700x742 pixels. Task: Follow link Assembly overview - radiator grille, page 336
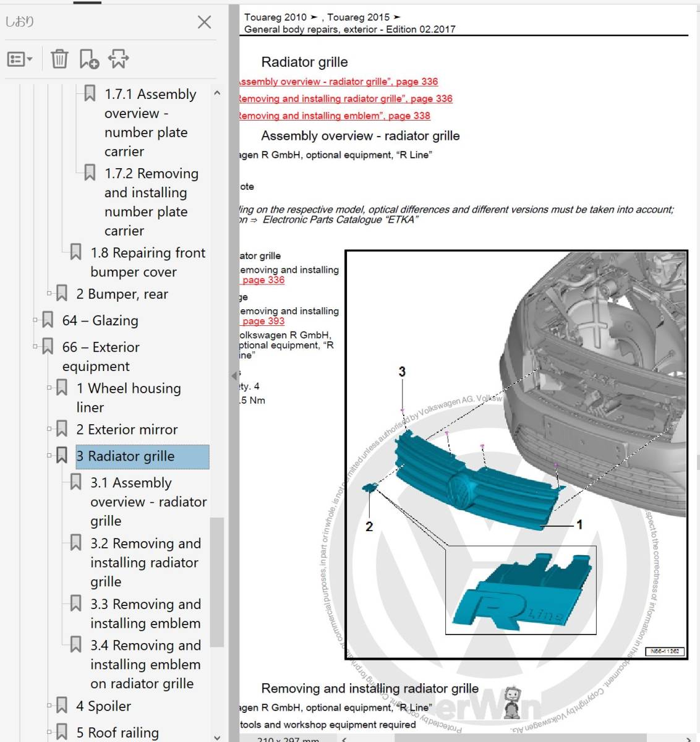[338, 82]
